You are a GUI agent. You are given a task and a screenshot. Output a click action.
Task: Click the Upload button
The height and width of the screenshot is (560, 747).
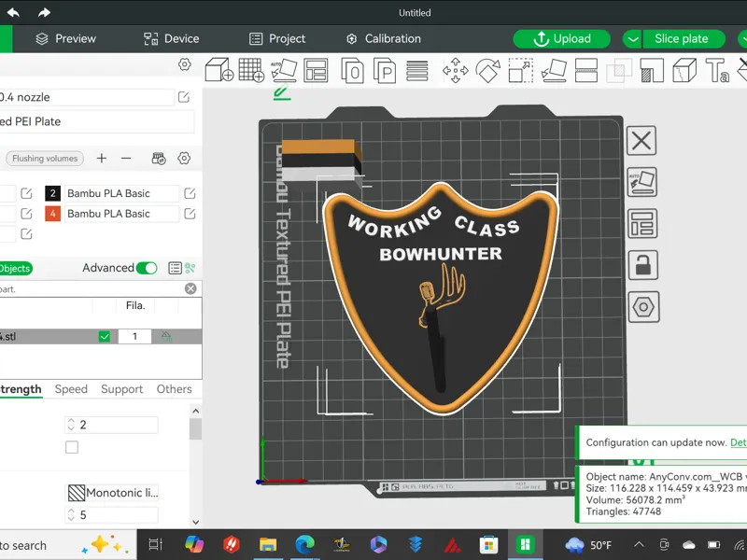562,39
